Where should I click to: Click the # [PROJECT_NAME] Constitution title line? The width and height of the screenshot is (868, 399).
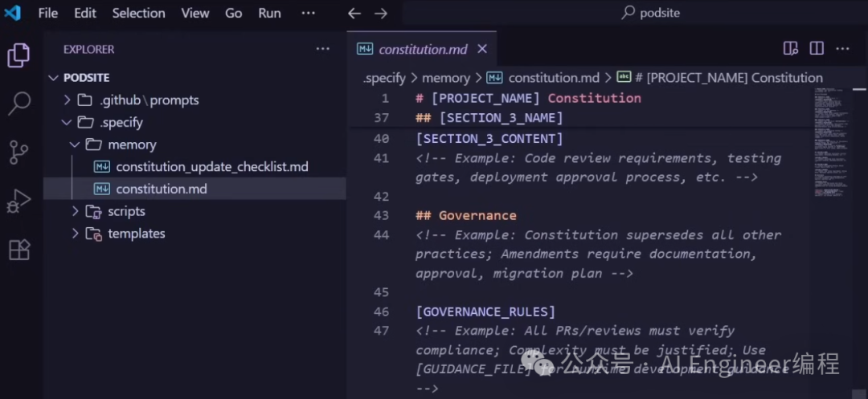(x=528, y=99)
